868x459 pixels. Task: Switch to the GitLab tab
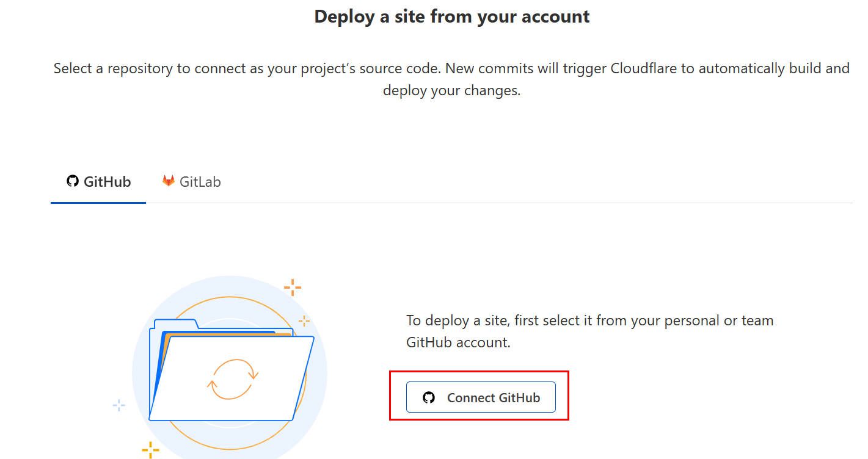click(191, 182)
